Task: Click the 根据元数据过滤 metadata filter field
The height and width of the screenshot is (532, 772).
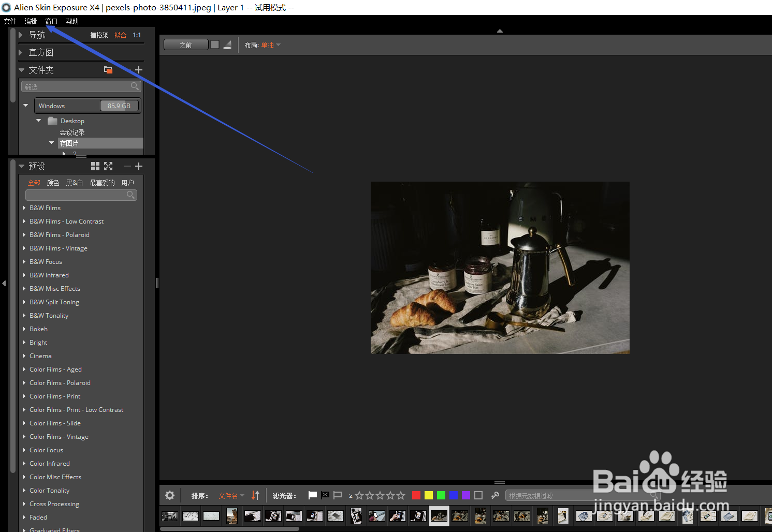Action: (582, 496)
